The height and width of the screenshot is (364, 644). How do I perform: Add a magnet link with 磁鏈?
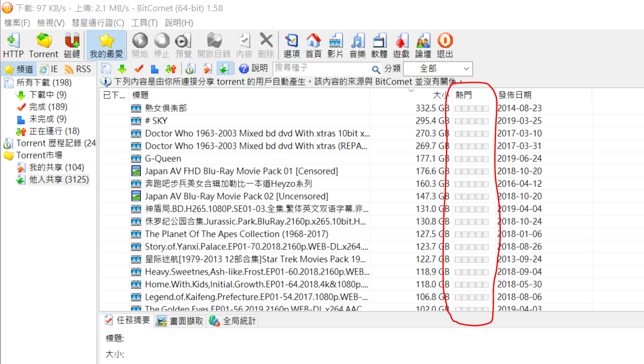tap(72, 45)
